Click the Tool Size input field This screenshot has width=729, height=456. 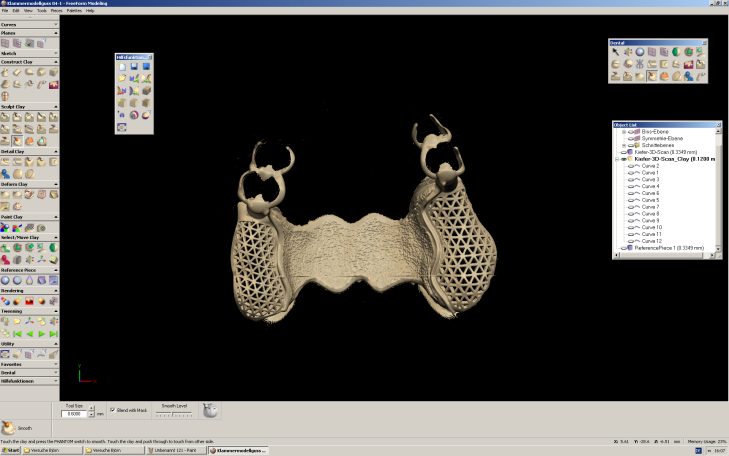click(x=74, y=413)
